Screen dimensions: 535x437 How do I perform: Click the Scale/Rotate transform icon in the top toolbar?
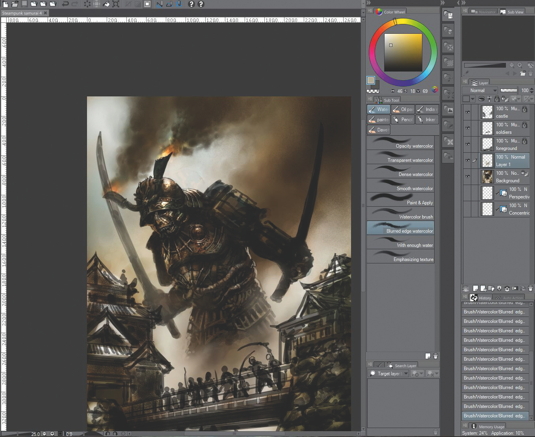(116, 4)
